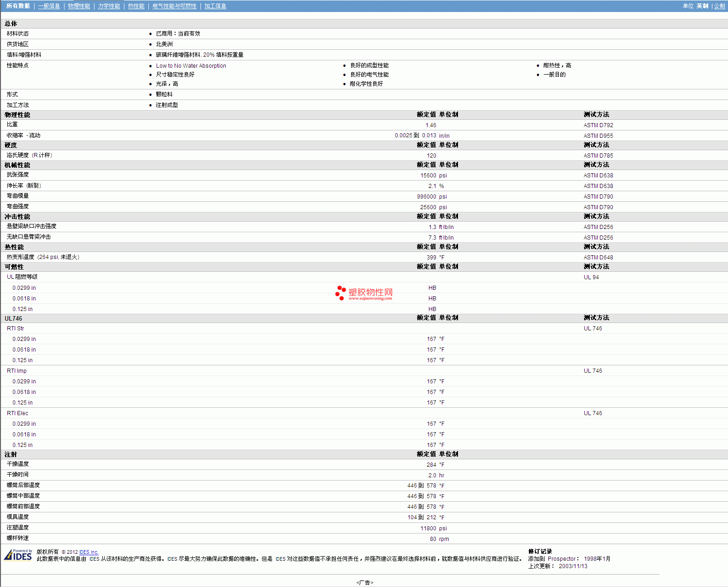
Task: Click the 干燥温度 value 284
Action: pyautogui.click(x=431, y=465)
